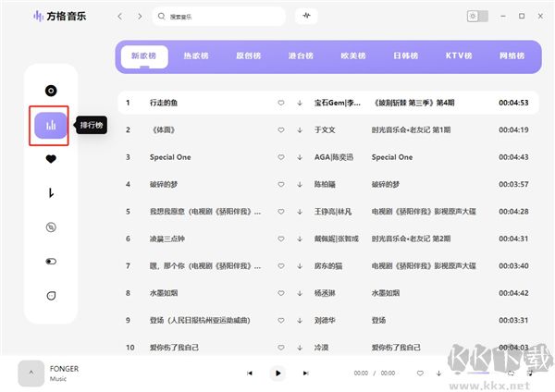Click the circular record sidebar icon
555x392 pixels.
[x=51, y=227]
